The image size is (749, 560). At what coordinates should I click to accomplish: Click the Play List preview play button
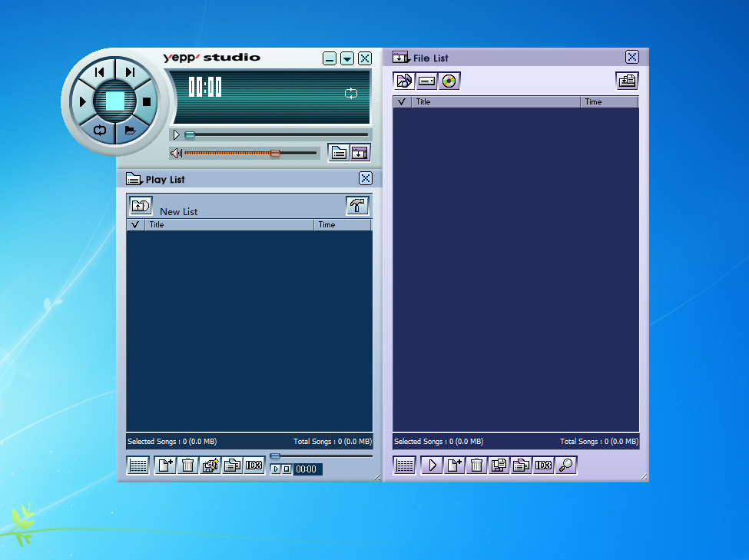click(x=276, y=469)
